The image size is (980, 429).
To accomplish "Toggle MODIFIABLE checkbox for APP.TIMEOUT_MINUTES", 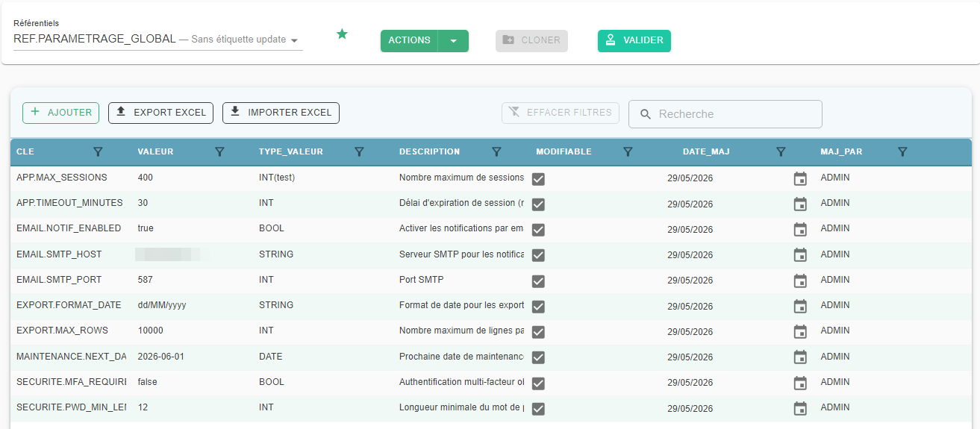I will [538, 204].
